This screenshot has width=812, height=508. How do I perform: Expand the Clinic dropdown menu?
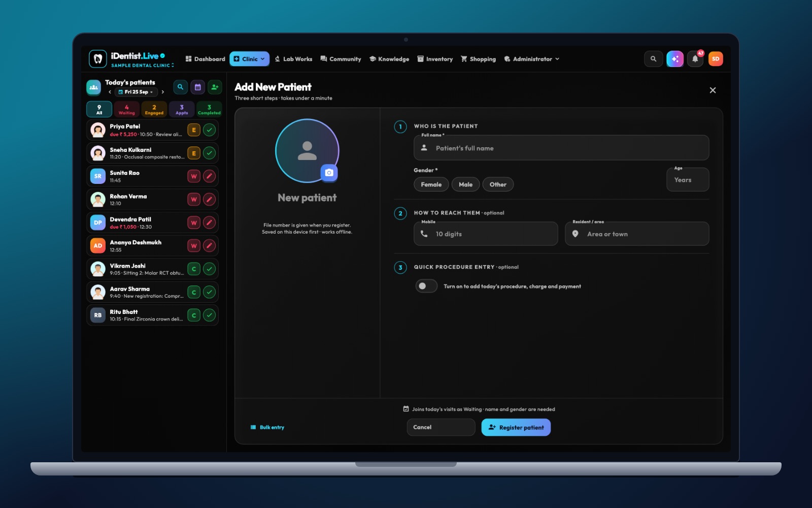point(249,59)
